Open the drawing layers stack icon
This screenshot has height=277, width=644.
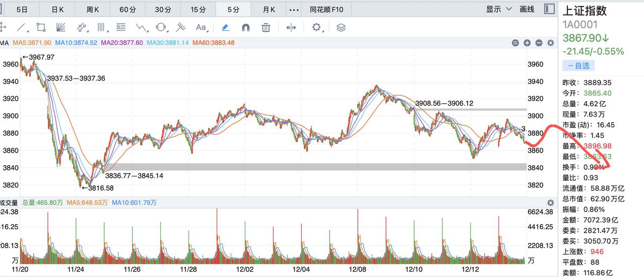click(x=341, y=27)
